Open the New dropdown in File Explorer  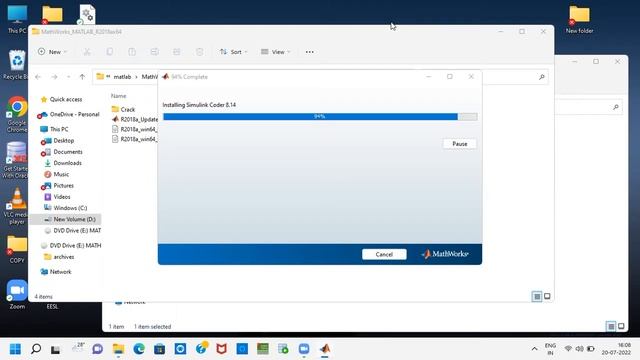coord(52,52)
